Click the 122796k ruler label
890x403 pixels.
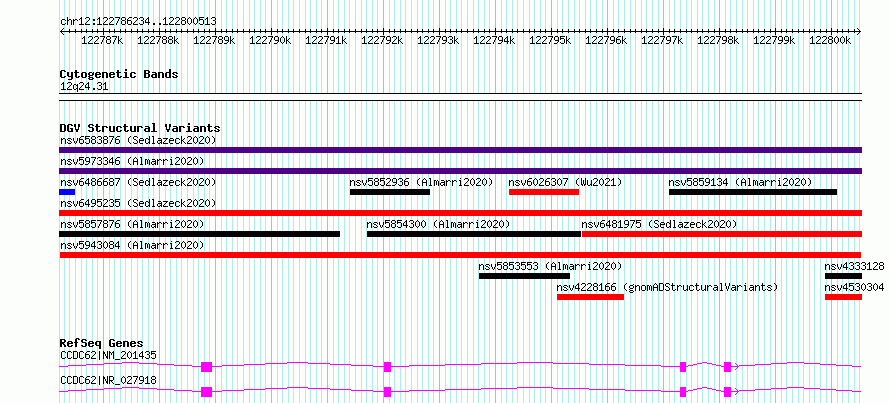point(606,40)
